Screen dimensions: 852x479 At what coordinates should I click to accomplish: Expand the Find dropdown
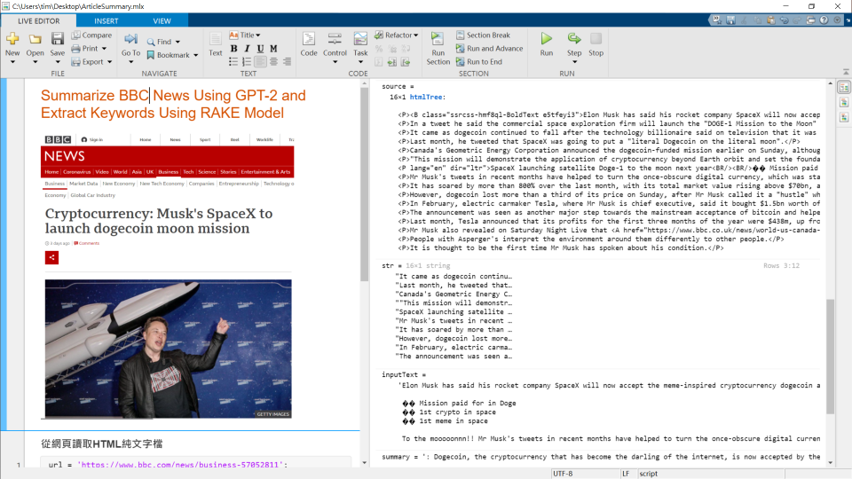(177, 42)
